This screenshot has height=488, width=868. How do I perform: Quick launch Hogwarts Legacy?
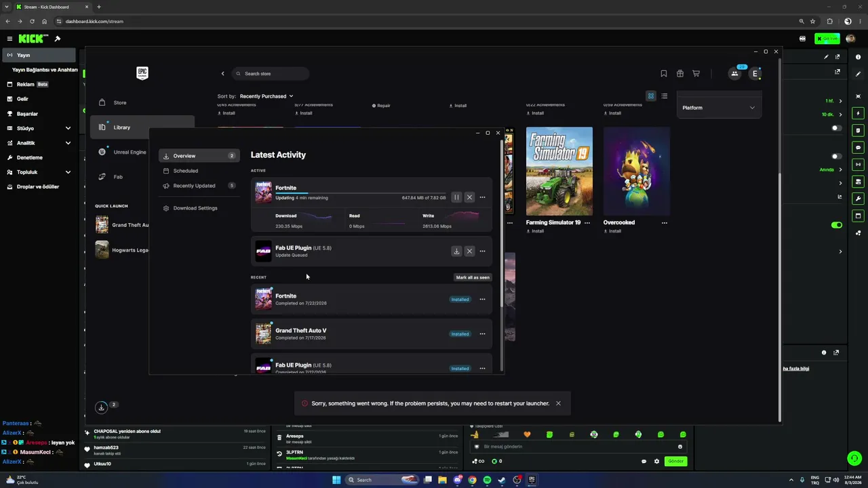coord(123,250)
